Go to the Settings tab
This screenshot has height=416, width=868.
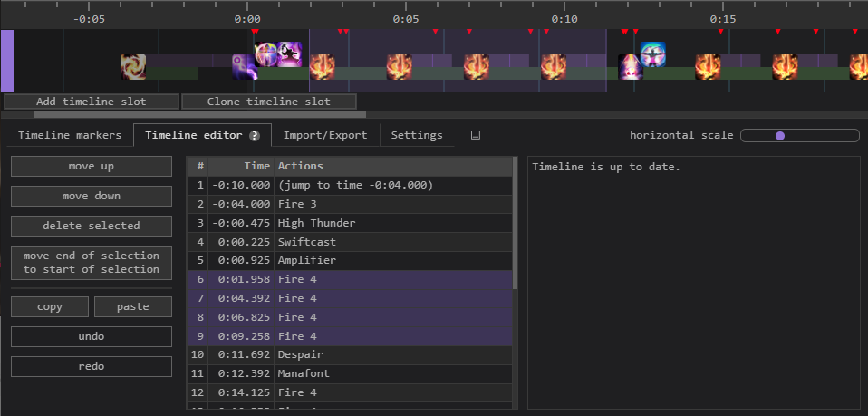(x=417, y=135)
